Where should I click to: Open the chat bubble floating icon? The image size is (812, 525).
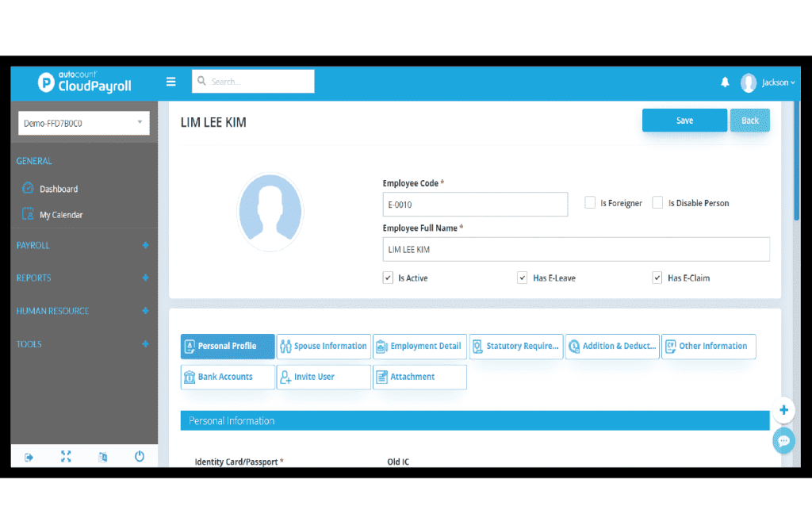point(783,441)
